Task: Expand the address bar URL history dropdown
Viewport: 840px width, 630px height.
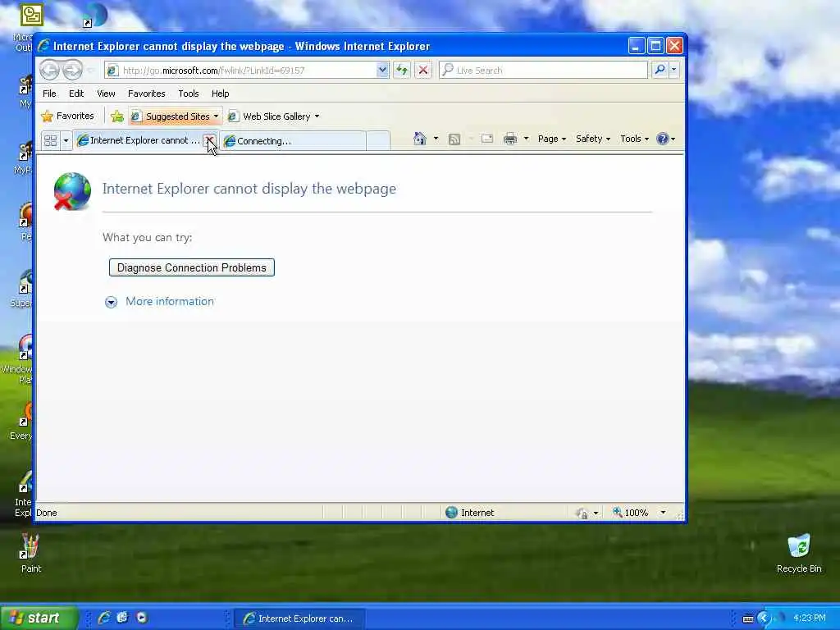Action: 382,70
